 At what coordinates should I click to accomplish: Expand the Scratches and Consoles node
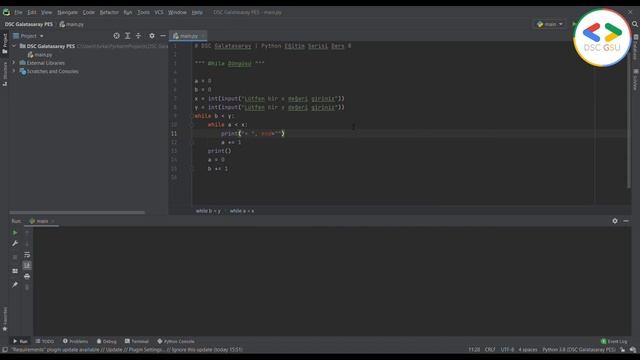[x=14, y=71]
